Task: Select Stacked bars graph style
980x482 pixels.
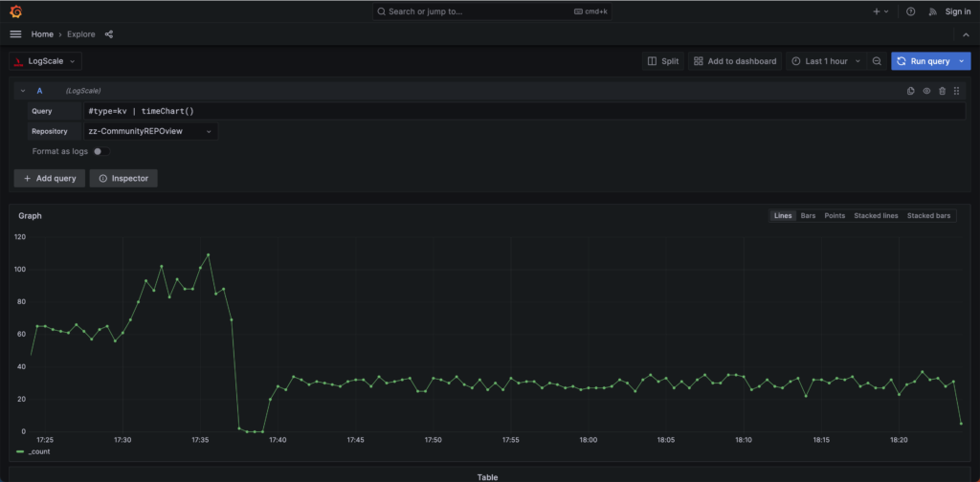Action: [928, 215]
